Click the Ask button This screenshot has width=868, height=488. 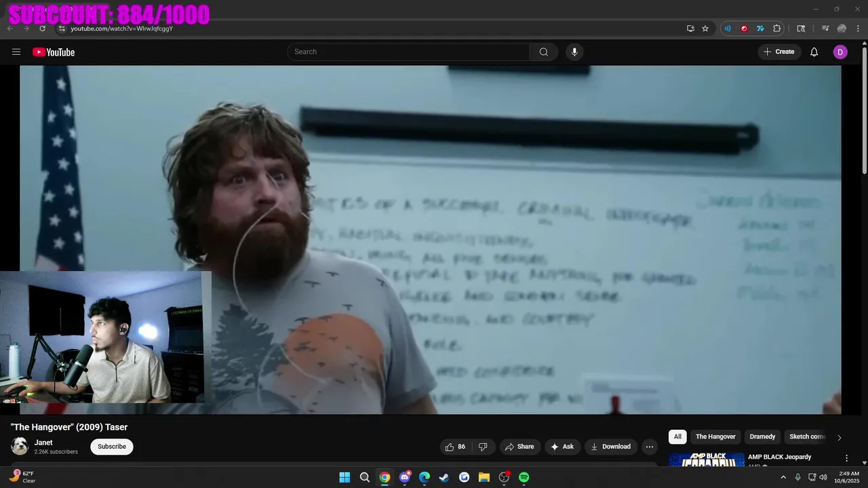pyautogui.click(x=562, y=447)
